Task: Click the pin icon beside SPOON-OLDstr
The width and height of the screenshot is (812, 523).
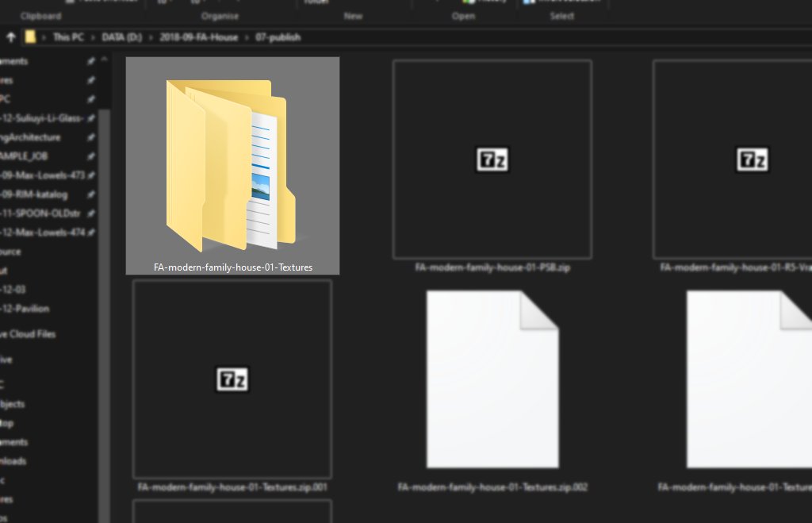Action: click(91, 213)
